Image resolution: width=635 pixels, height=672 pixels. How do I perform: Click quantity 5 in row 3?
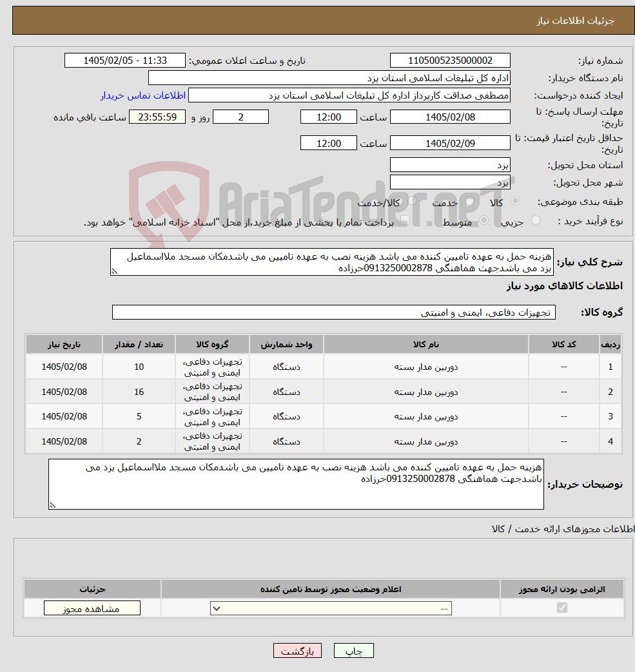click(139, 416)
